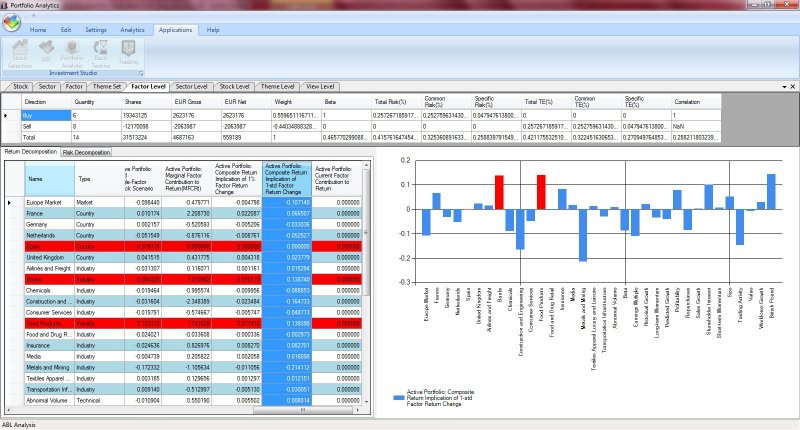Select the United Kingdom row
The width and height of the screenshot is (800, 430).
click(x=184, y=258)
